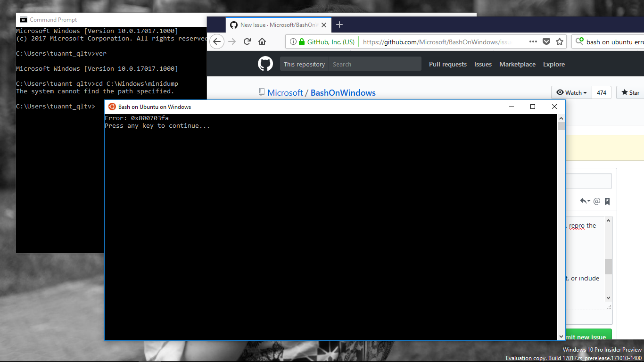Click the search engine magnifier icon in search bar
This screenshot has width=644, height=362.
pos(579,41)
